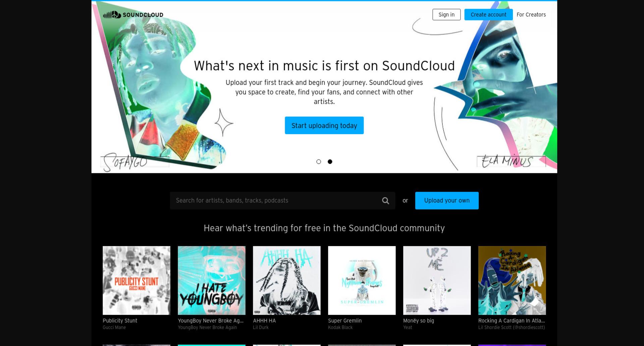Click the SoundCloud logo

point(133,15)
